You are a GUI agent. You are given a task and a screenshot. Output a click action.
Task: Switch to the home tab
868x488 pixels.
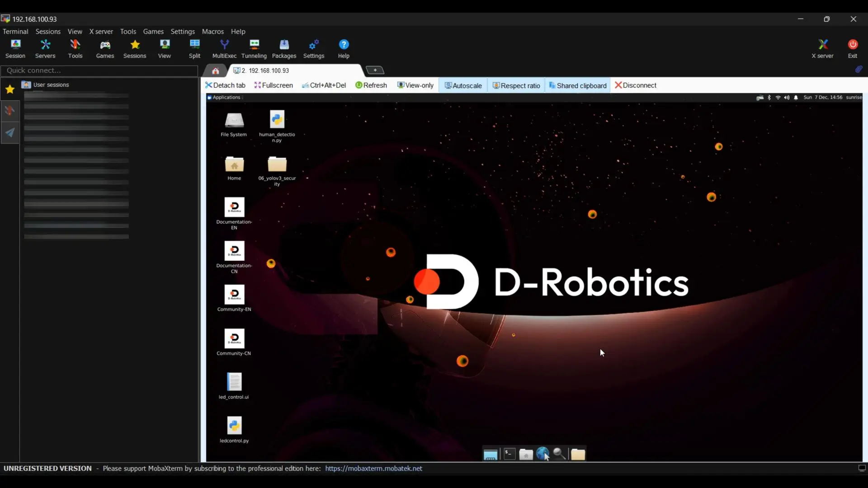point(216,70)
